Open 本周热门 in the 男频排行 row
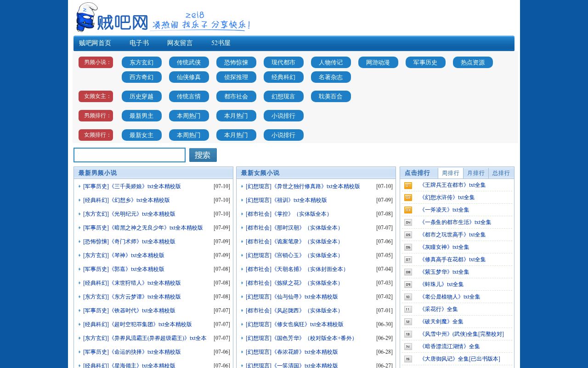 (189, 116)
